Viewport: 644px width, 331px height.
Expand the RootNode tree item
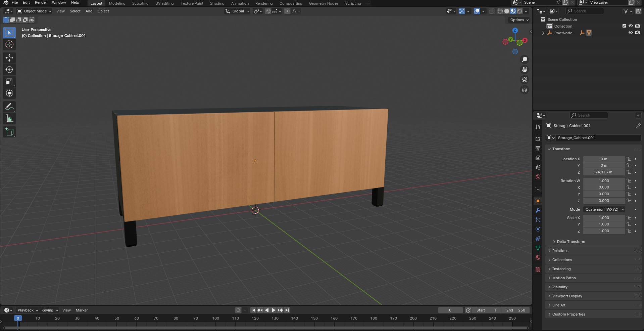pos(543,33)
